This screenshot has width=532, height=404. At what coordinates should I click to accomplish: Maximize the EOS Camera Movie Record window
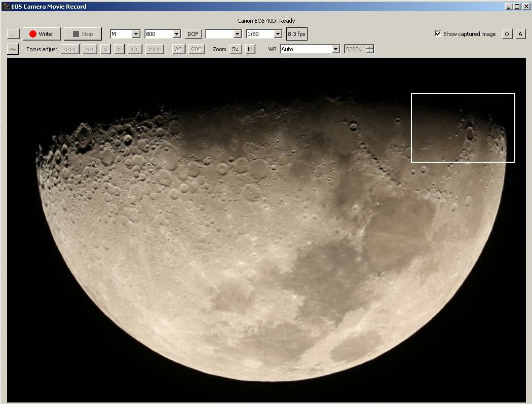(x=517, y=7)
